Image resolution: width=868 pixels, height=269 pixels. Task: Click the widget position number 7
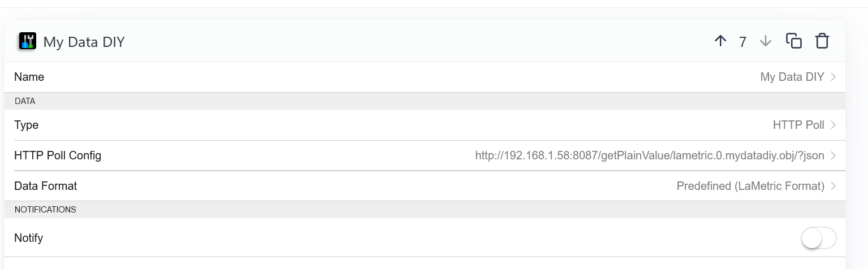(x=742, y=42)
